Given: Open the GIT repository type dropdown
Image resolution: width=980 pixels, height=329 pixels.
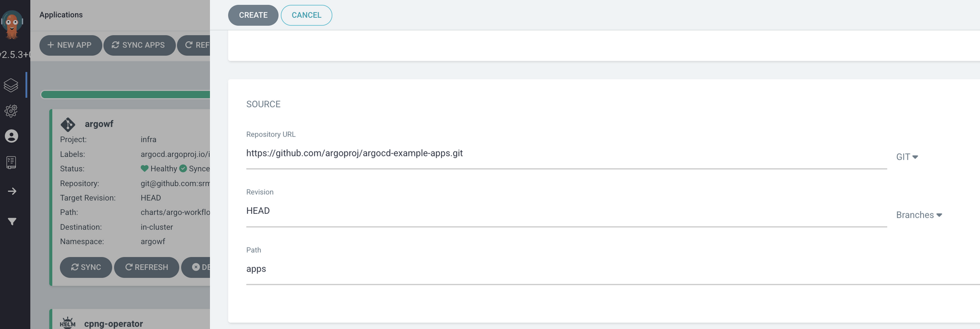Looking at the screenshot, I should (907, 157).
